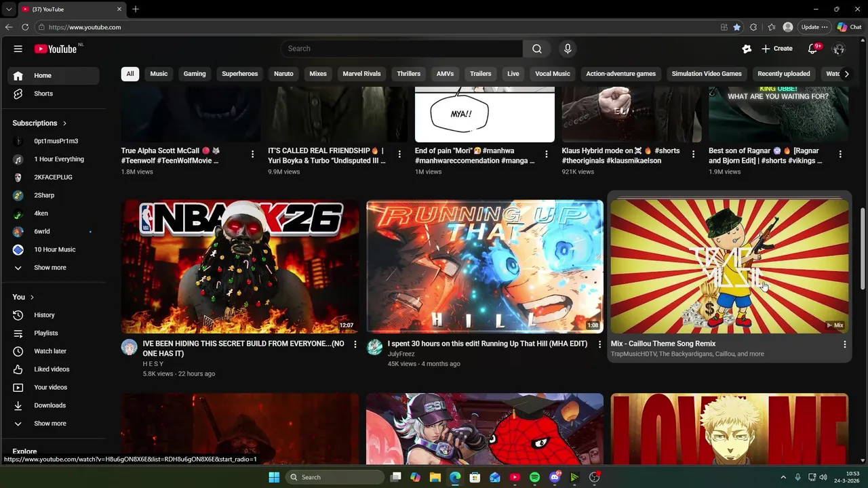Select the Gaming filter chip
Image resolution: width=868 pixels, height=488 pixels.
[195, 74]
